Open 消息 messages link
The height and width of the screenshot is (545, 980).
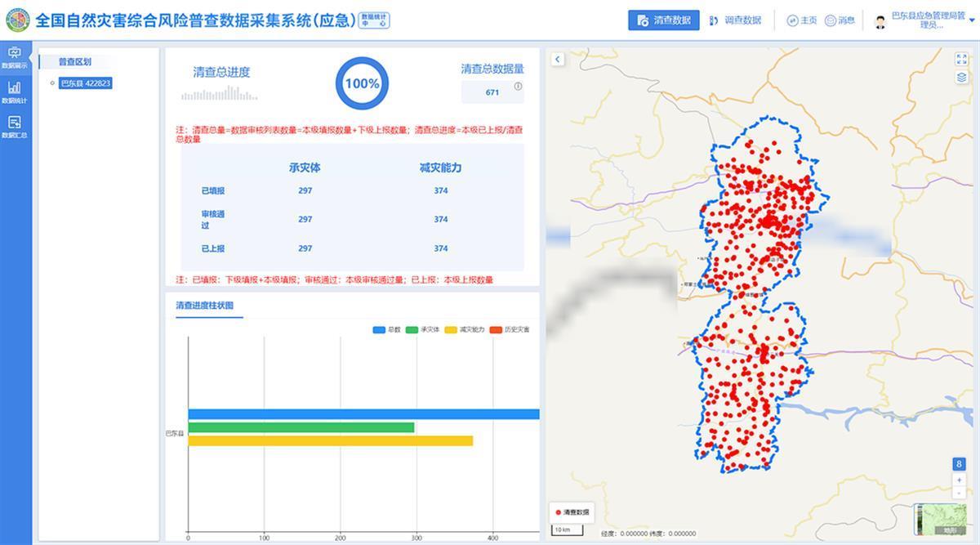click(840, 20)
